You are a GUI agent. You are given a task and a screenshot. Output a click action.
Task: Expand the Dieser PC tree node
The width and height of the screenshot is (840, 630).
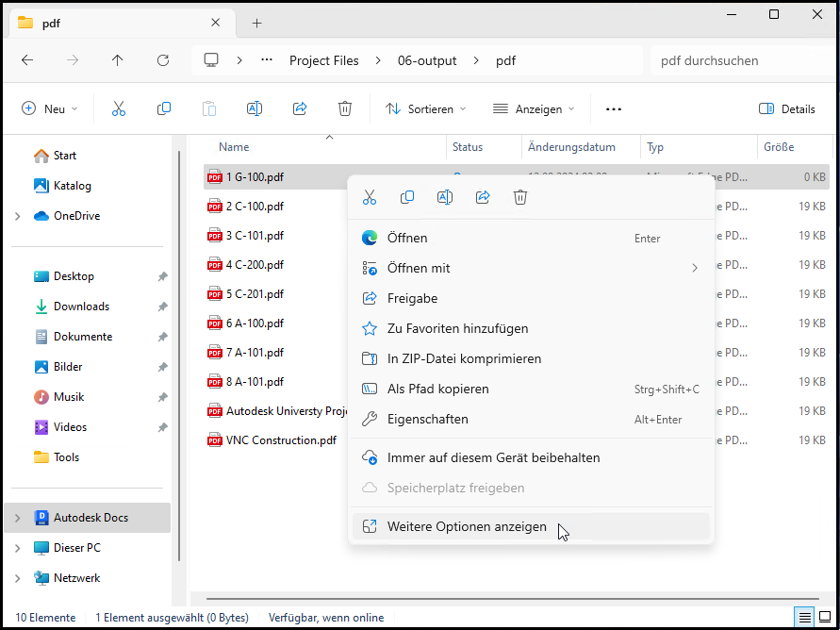click(x=18, y=548)
